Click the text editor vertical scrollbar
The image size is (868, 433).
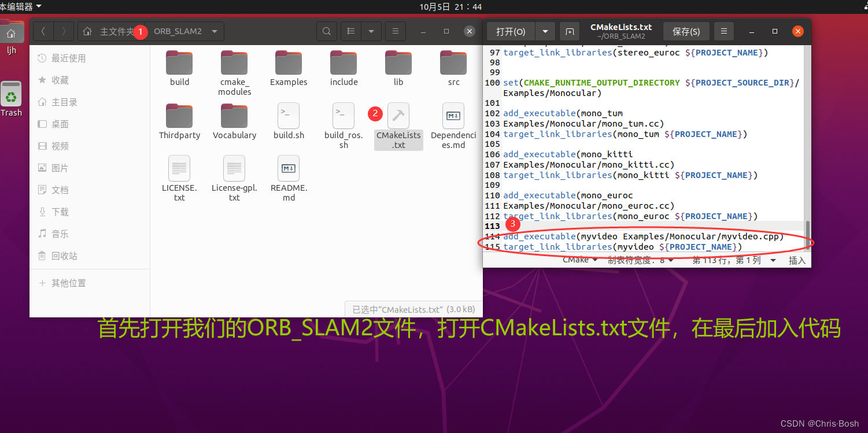click(x=808, y=234)
